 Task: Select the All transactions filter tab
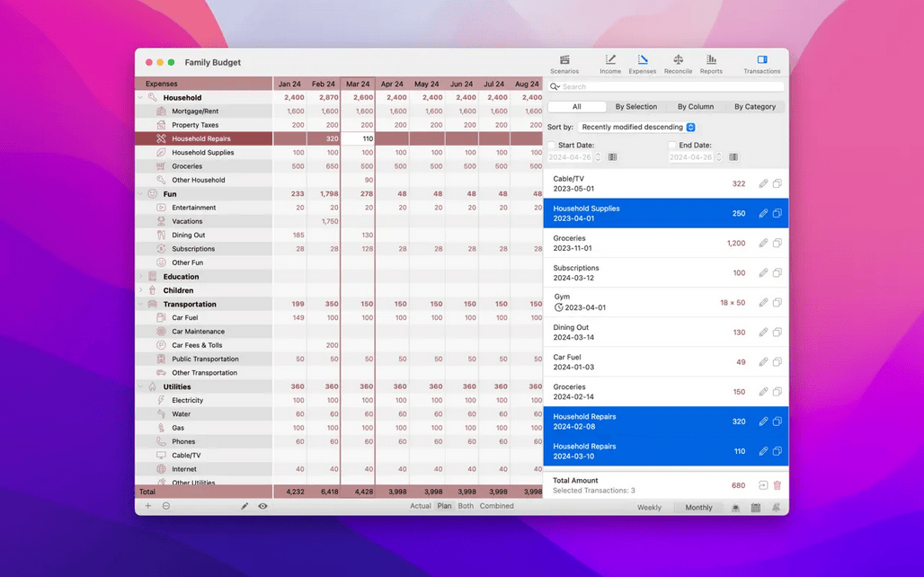point(576,107)
